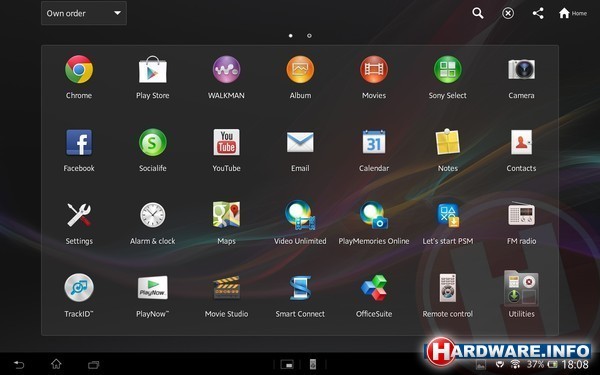Launch Alarm & clock app

coord(153,215)
